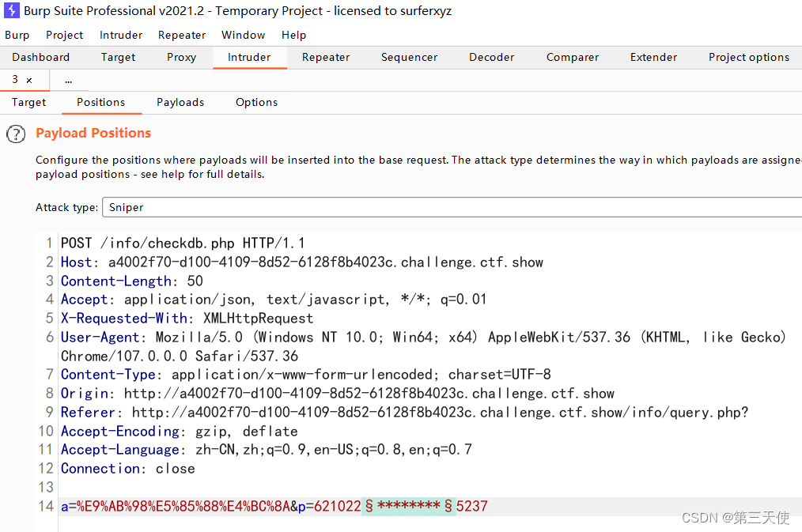Image resolution: width=802 pixels, height=532 pixels.
Task: Switch to the Repeater tool tab
Action: point(326,57)
